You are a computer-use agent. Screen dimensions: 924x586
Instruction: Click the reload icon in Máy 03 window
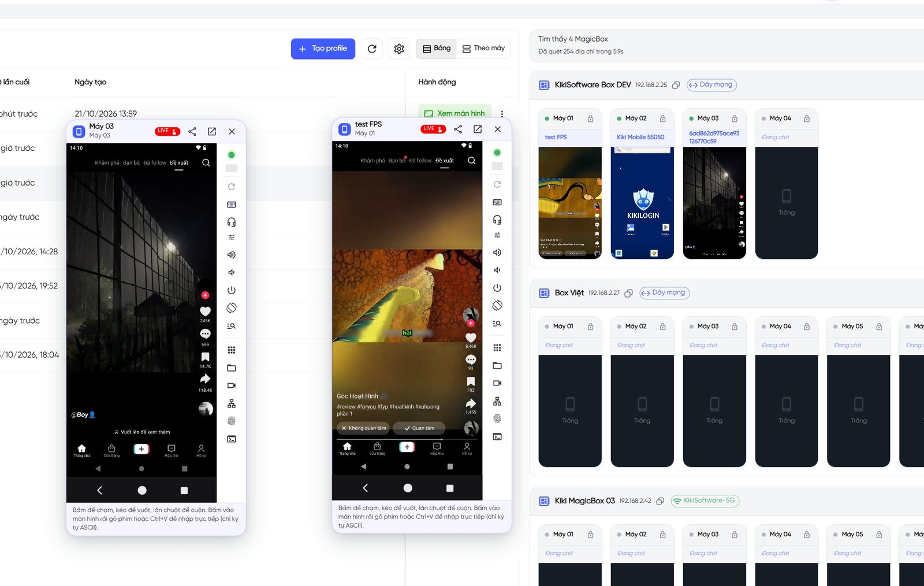point(232,187)
